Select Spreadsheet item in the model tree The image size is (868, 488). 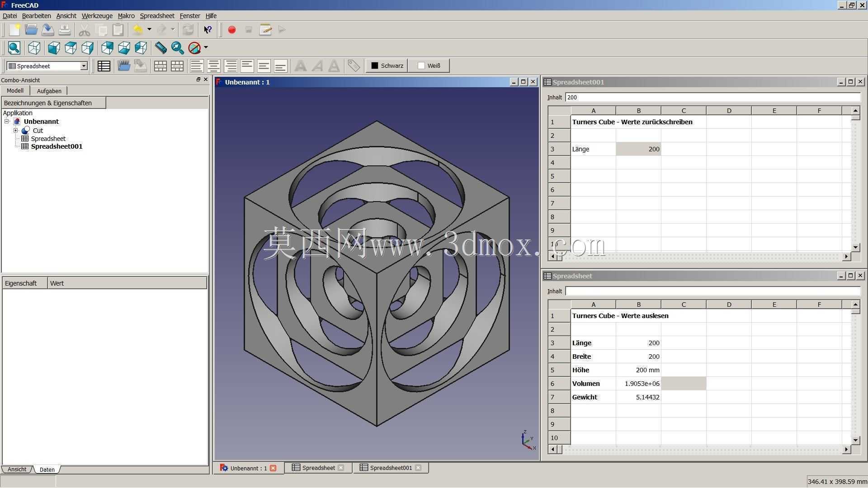48,139
